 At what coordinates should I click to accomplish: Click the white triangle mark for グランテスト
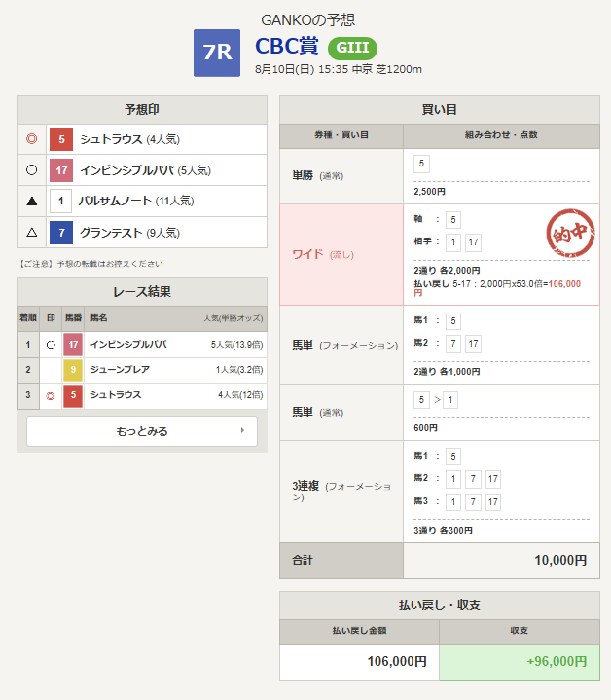(32, 232)
